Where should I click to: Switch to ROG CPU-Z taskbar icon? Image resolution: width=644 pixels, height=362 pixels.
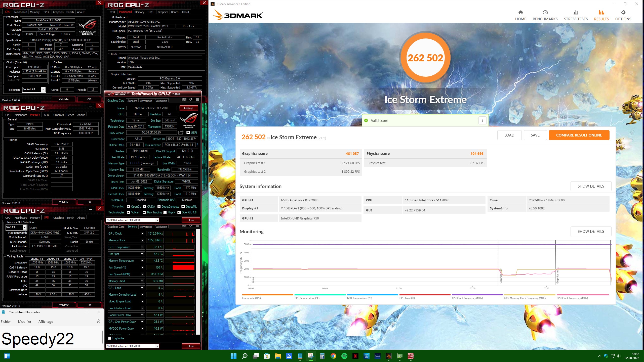[411, 356]
